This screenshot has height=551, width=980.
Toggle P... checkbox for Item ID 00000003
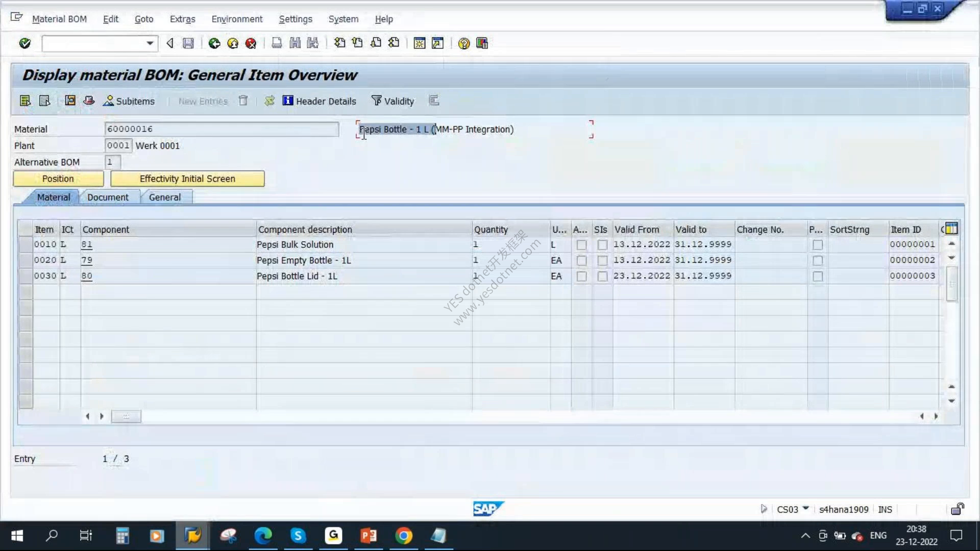click(x=818, y=277)
